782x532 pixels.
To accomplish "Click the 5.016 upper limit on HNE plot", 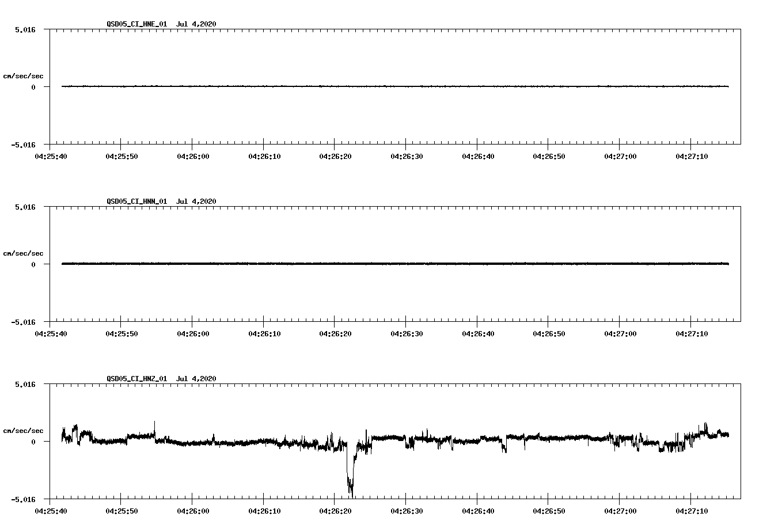I will tap(25, 29).
